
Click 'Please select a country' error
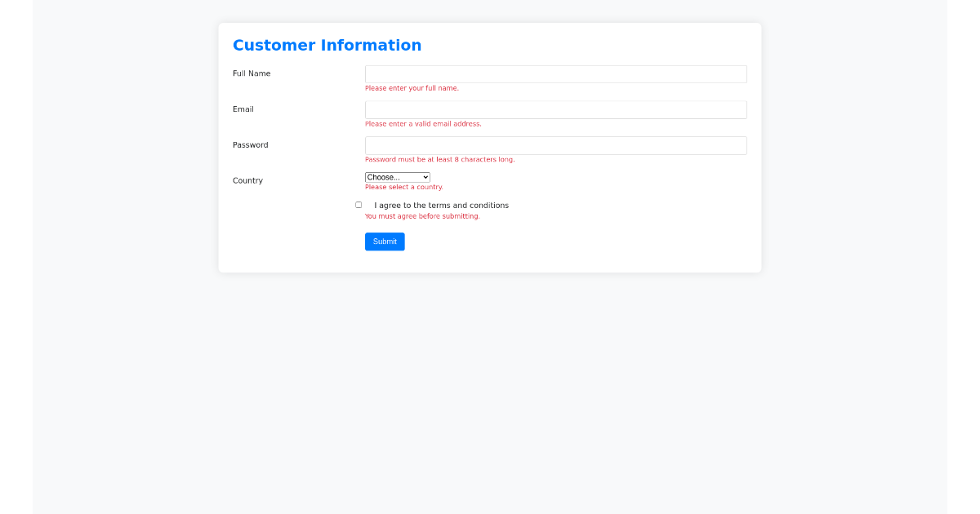[x=403, y=188]
